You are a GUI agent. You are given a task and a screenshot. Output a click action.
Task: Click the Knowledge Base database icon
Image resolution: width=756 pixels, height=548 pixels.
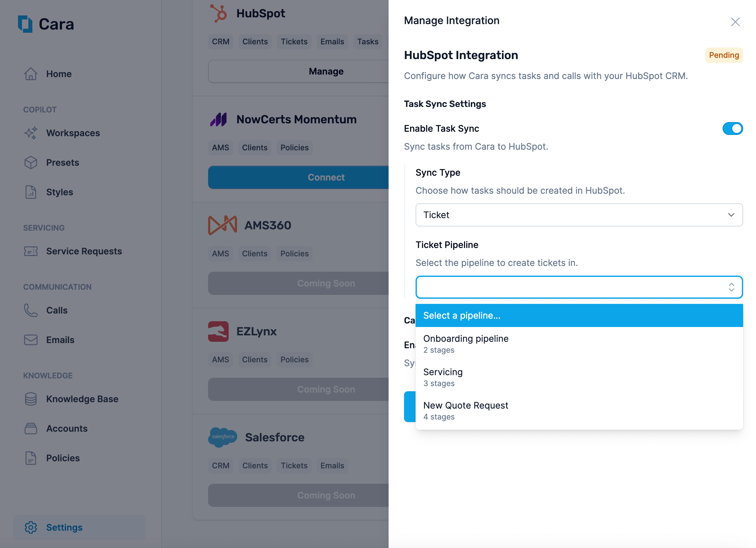tap(31, 399)
